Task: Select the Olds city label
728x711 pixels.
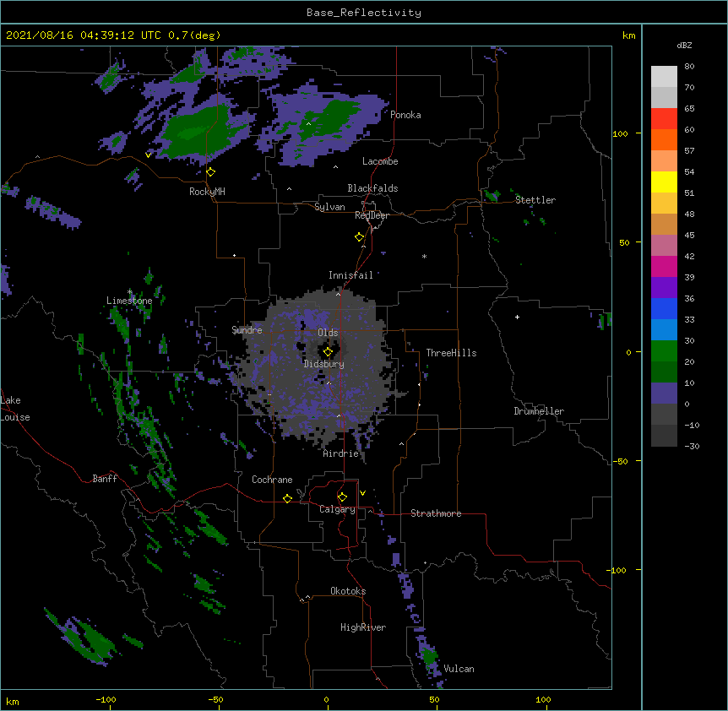Action: point(328,333)
